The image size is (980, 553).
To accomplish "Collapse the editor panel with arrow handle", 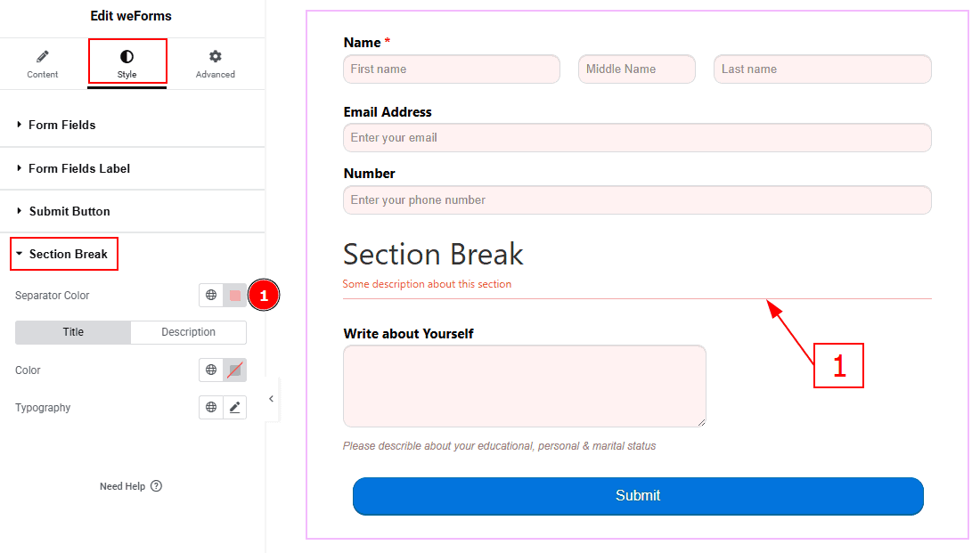I will coord(271,399).
